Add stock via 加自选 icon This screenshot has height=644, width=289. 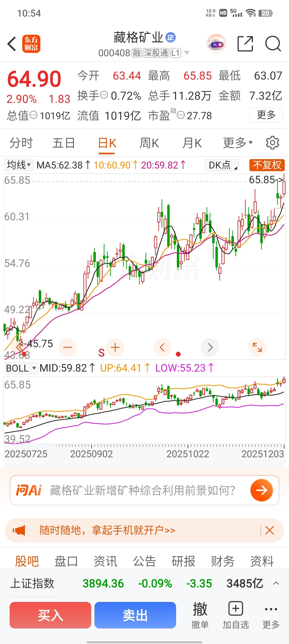(x=236, y=615)
